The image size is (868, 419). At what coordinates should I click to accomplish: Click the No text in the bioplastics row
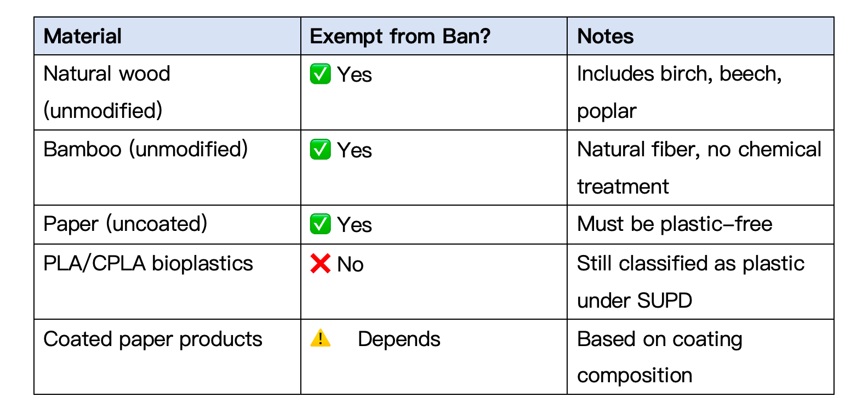coord(350,264)
